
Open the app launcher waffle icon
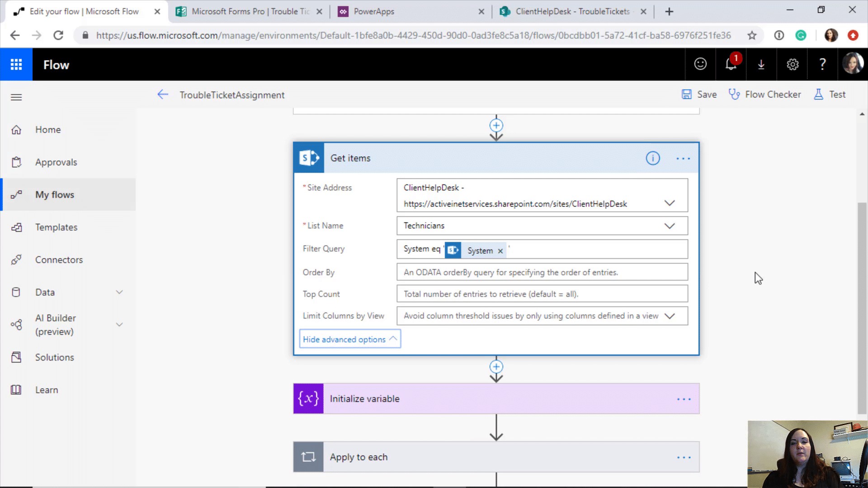click(16, 65)
